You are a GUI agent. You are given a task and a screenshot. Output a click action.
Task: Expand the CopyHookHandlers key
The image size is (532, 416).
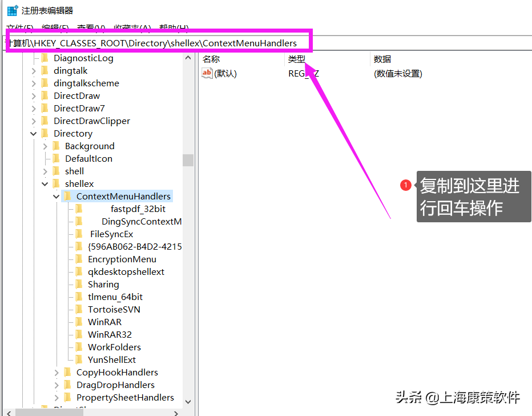(57, 373)
